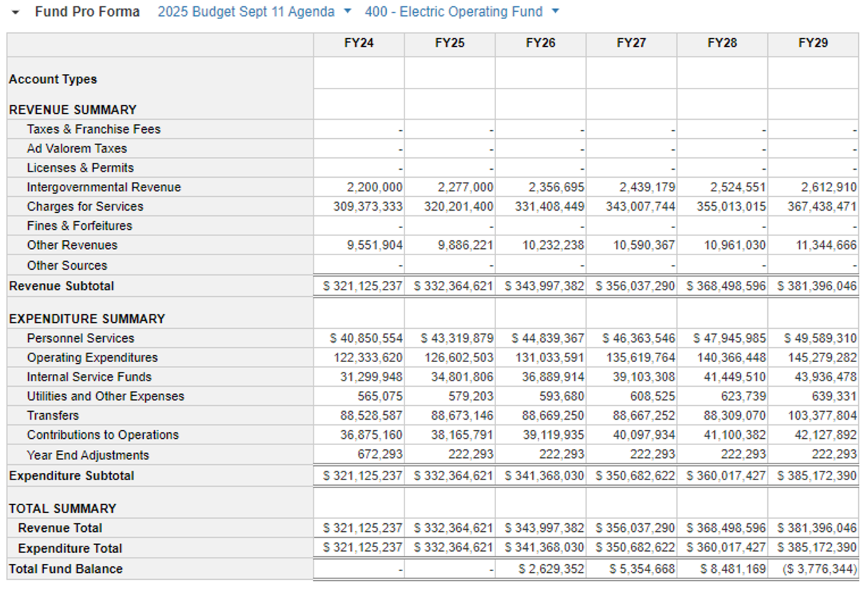Image resolution: width=868 pixels, height=592 pixels.
Task: Select the FY28 Other Revenues value
Action: (735, 245)
